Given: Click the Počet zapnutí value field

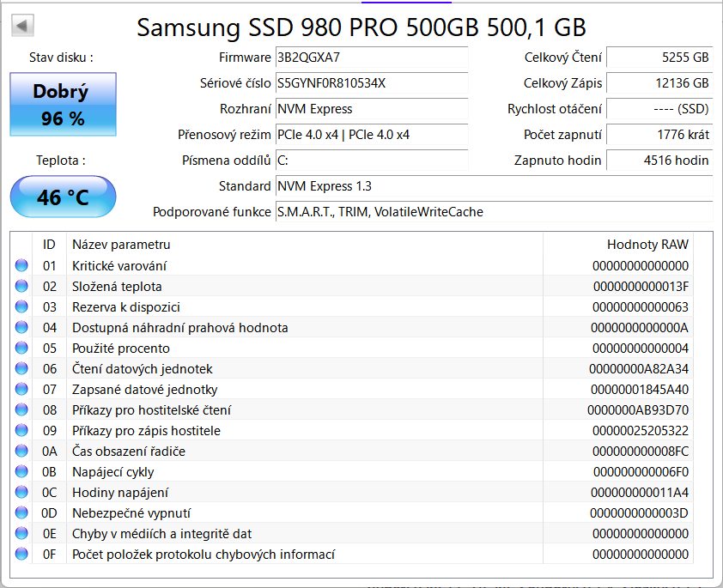Looking at the screenshot, I should click(659, 135).
